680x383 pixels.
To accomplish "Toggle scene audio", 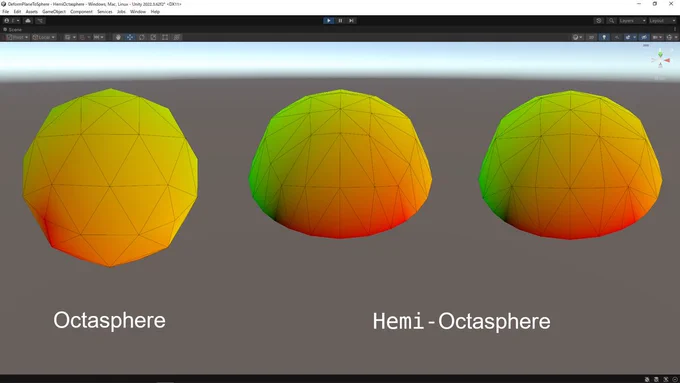I will tap(617, 37).
